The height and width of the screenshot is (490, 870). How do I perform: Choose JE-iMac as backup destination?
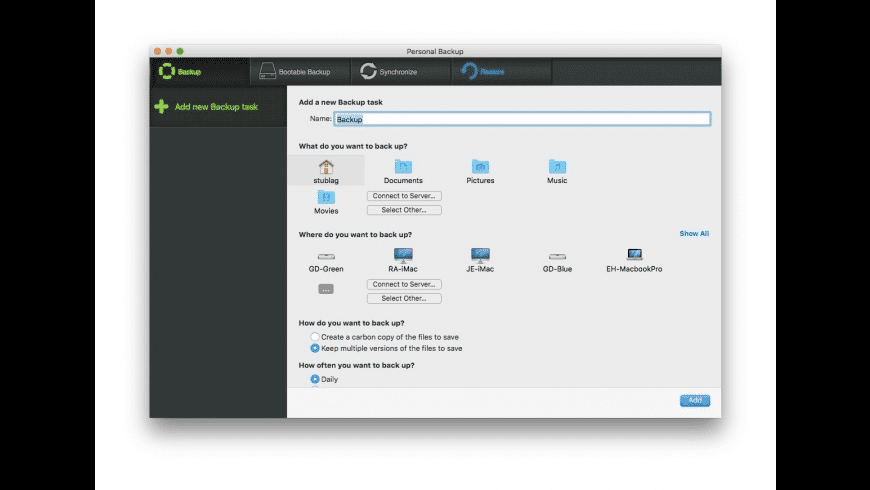(x=480, y=256)
